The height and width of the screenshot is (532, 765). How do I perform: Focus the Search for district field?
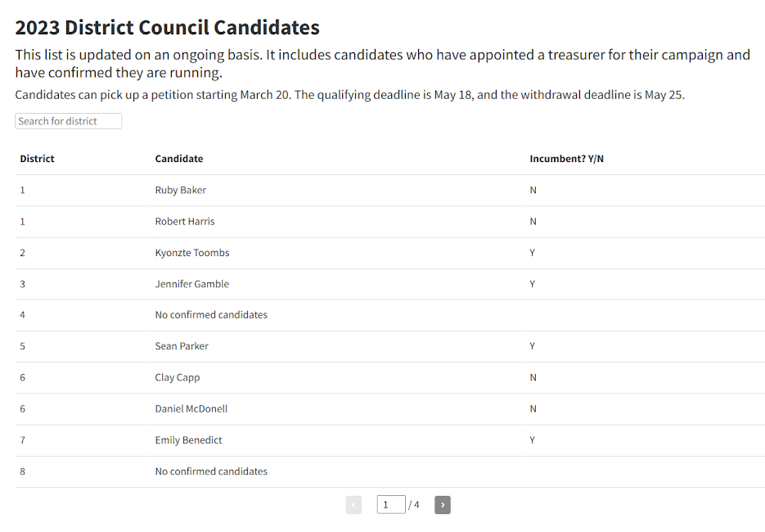pos(68,121)
